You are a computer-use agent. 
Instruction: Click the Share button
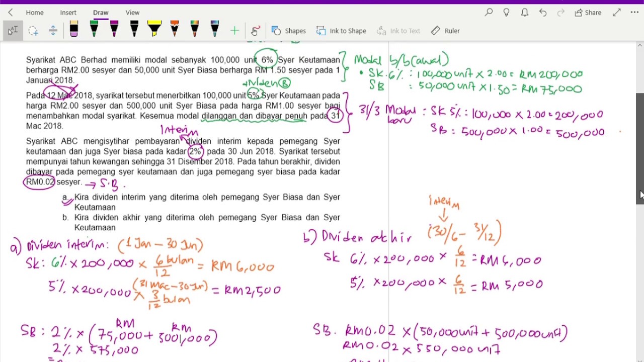point(588,13)
